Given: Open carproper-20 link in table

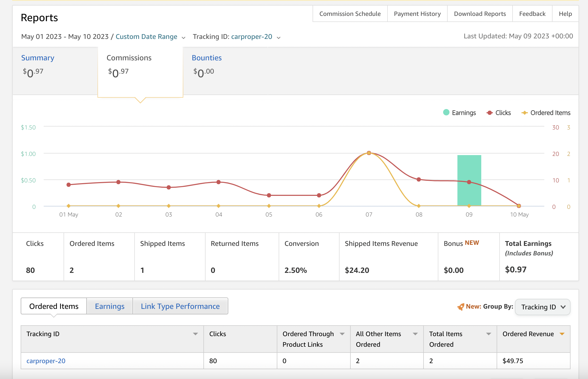Looking at the screenshot, I should coord(46,361).
